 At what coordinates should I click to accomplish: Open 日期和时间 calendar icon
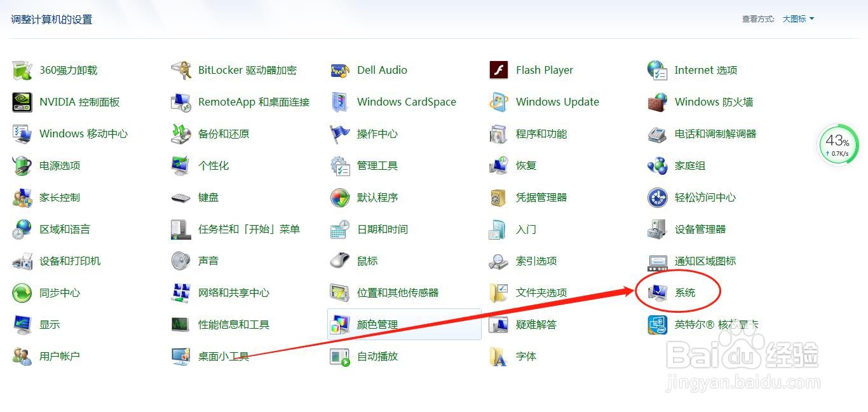pyautogui.click(x=340, y=229)
